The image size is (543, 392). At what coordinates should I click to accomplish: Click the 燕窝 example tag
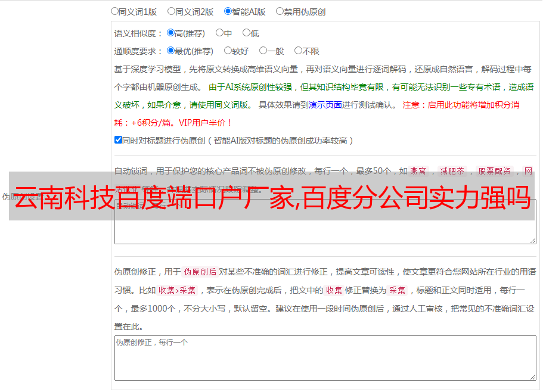pos(418,171)
